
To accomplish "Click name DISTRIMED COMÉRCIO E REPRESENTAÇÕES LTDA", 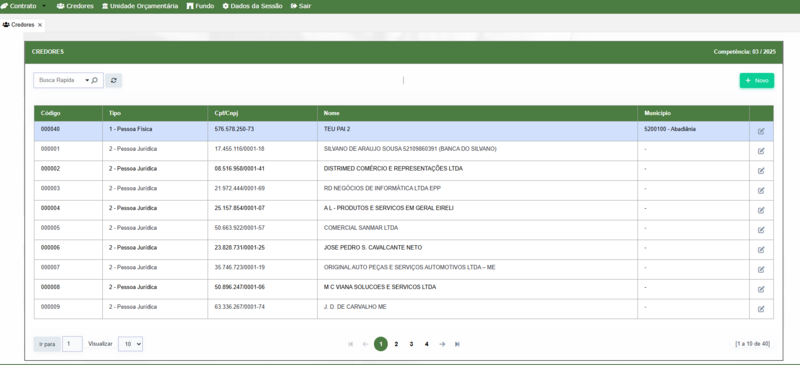I will [x=393, y=168].
